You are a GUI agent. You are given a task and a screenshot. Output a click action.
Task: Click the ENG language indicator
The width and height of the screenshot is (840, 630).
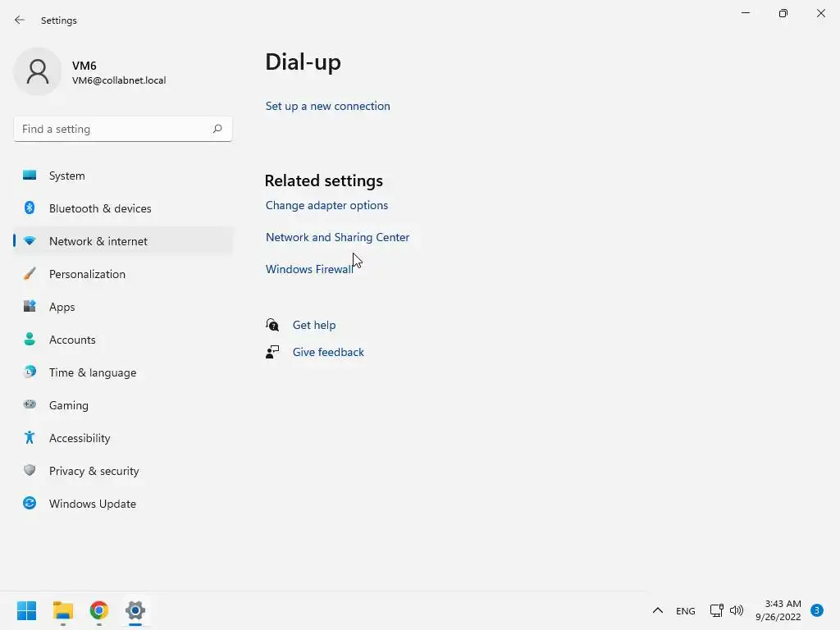(685, 610)
